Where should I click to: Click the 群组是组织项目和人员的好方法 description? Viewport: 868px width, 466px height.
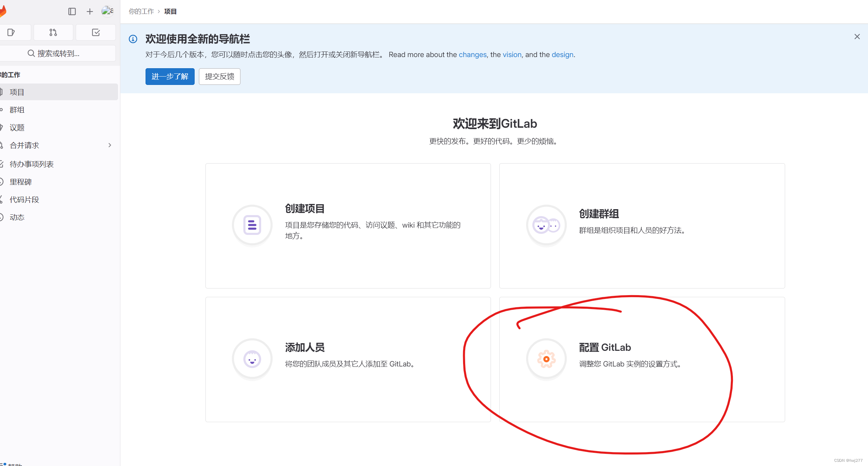632,230
